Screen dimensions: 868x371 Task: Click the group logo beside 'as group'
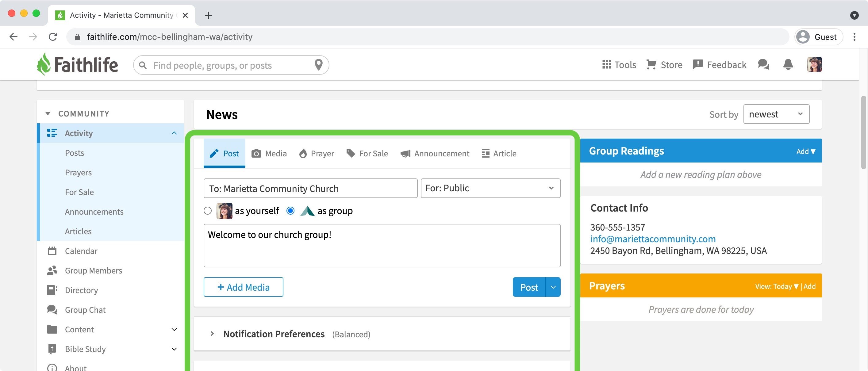307,211
